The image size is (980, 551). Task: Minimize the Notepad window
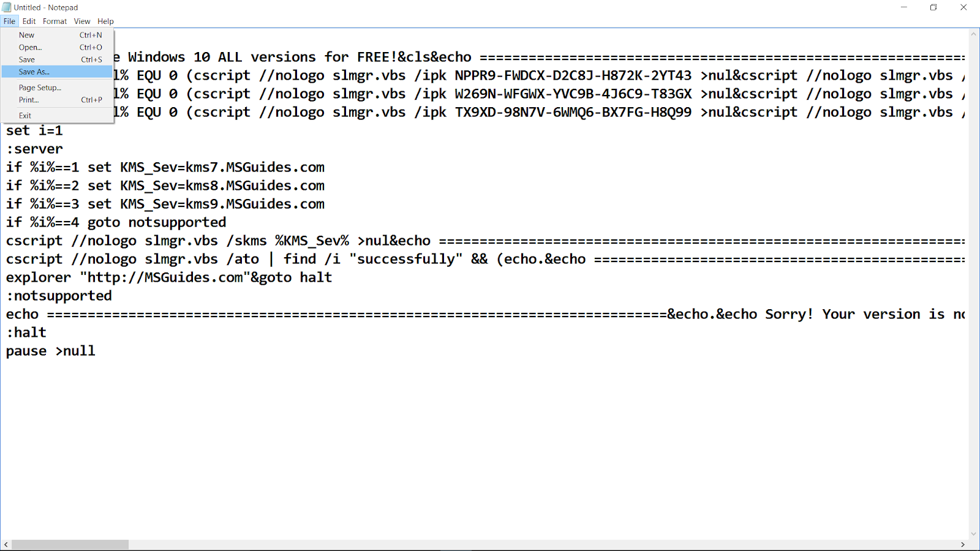903,7
